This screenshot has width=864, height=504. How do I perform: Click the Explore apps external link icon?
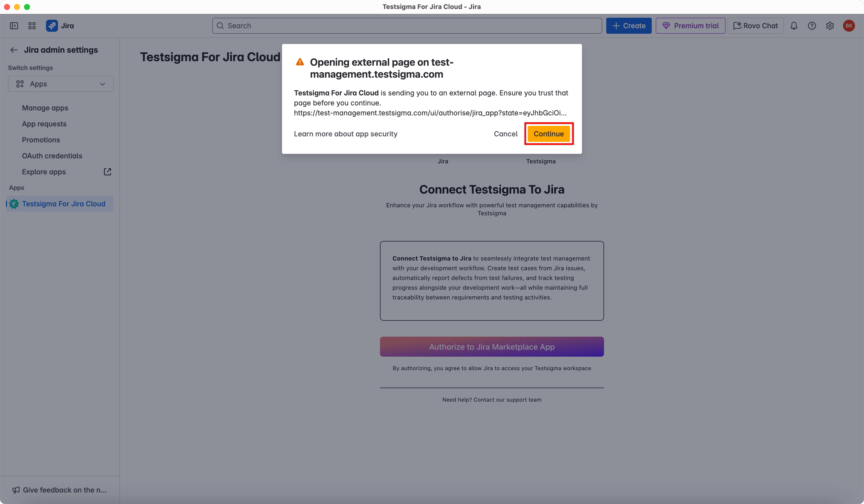point(107,172)
